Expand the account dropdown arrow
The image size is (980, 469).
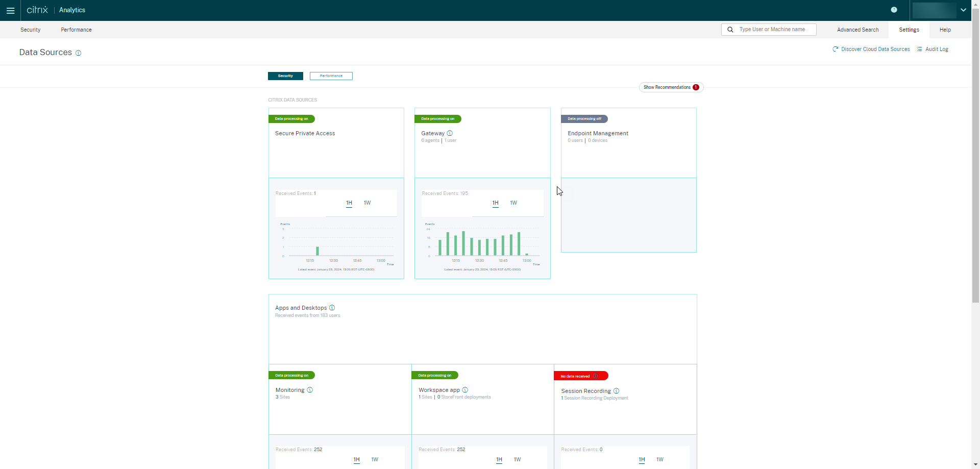[x=963, y=10]
